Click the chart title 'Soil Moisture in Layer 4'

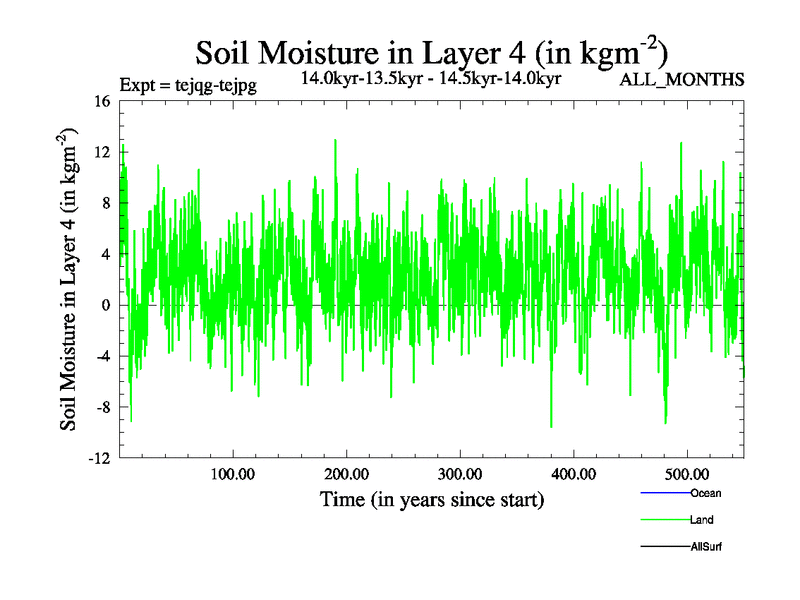(x=432, y=52)
